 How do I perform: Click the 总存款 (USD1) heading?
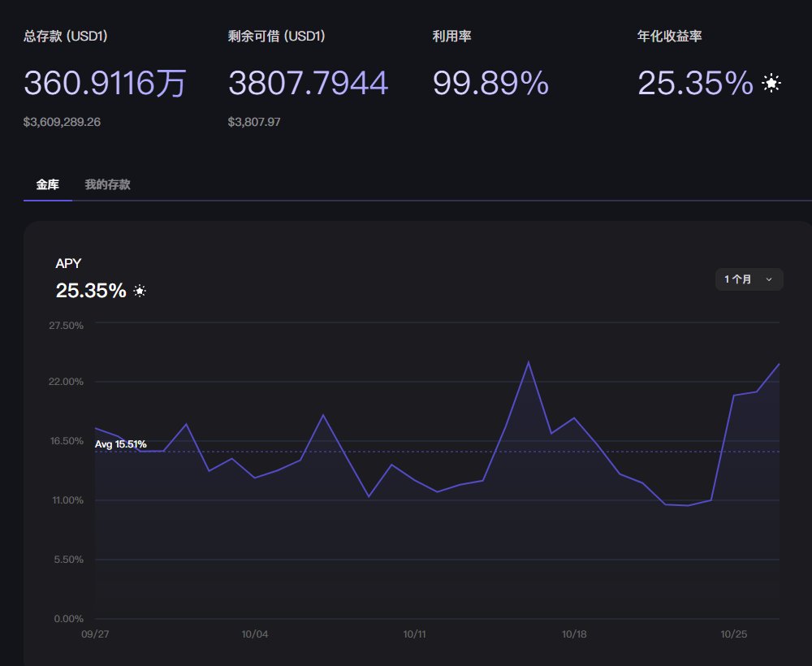tap(66, 37)
